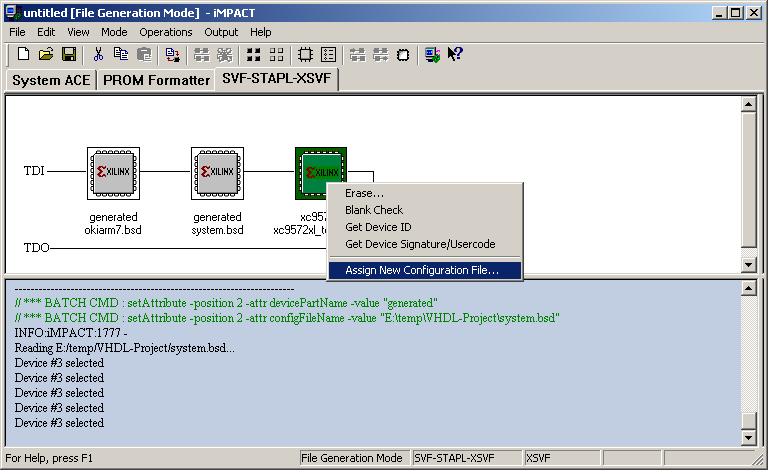Save with the floppy disk icon
The width and height of the screenshot is (768, 470).
coord(69,54)
